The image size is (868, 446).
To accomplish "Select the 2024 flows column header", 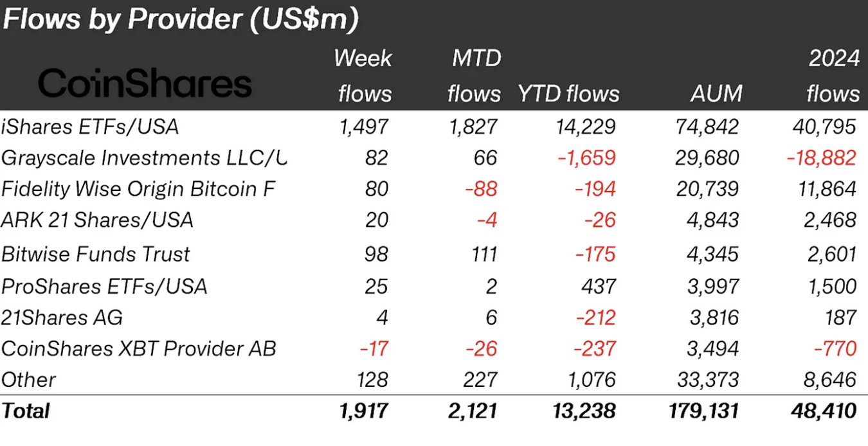I will [x=833, y=76].
